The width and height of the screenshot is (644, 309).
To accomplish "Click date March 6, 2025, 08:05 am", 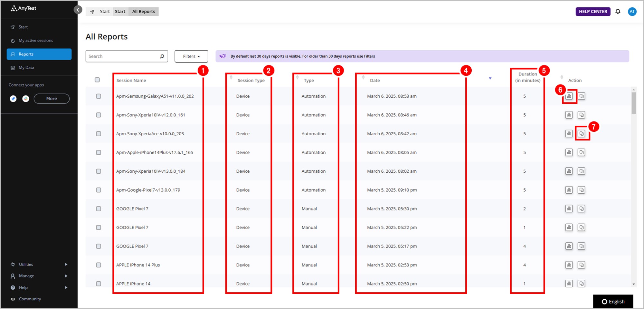I will 392,152.
